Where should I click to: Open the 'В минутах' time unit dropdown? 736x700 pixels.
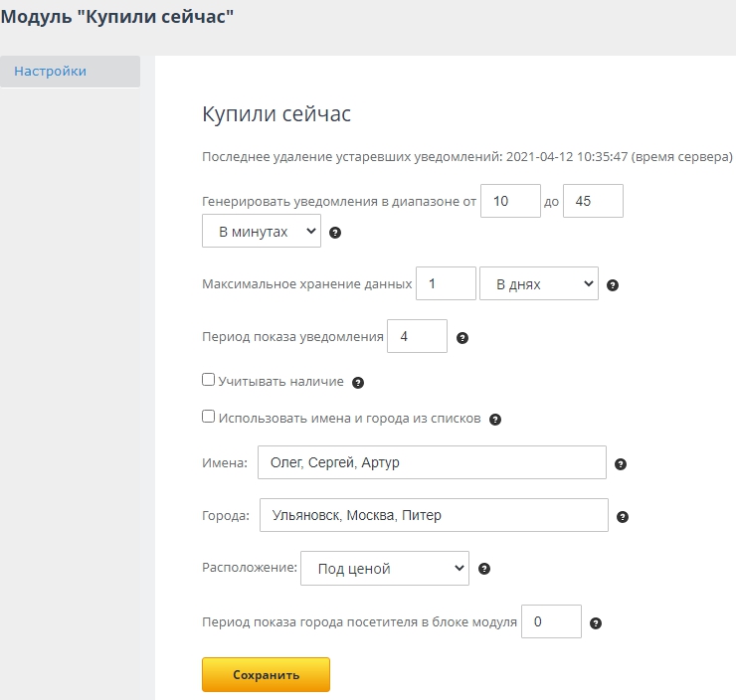[262, 232]
